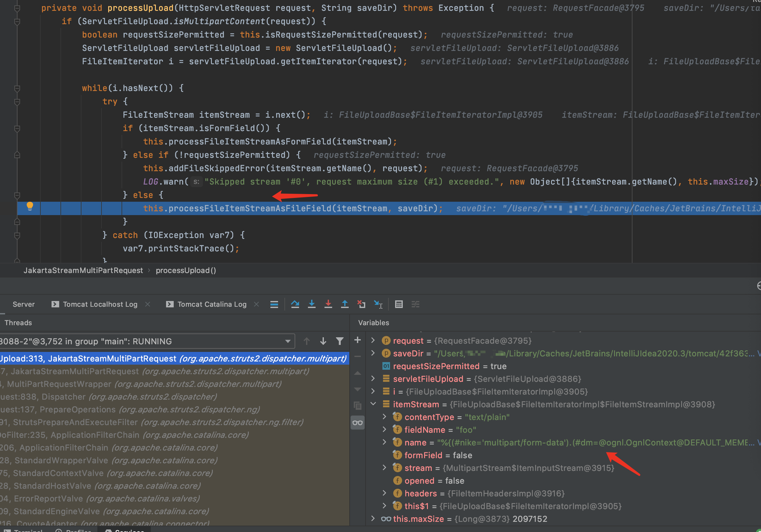Select the MultiPartRequestWrapper stack frame
This screenshot has width=761, height=532.
click(x=174, y=384)
